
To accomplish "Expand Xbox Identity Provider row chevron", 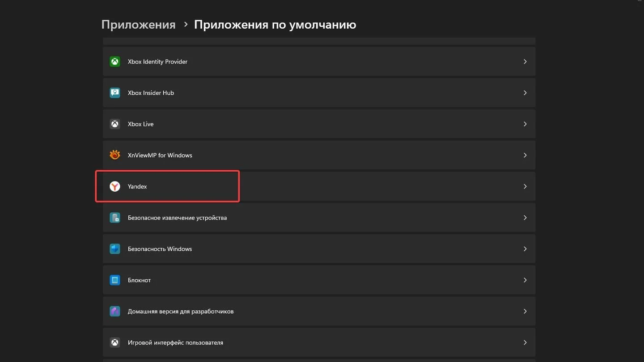I will click(x=525, y=62).
